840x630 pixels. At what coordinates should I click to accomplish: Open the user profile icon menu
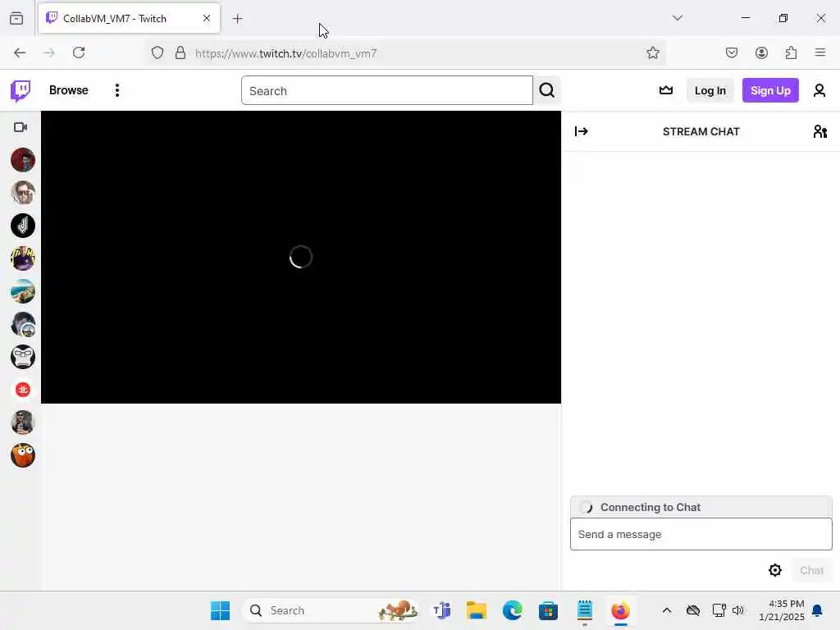coord(819,90)
